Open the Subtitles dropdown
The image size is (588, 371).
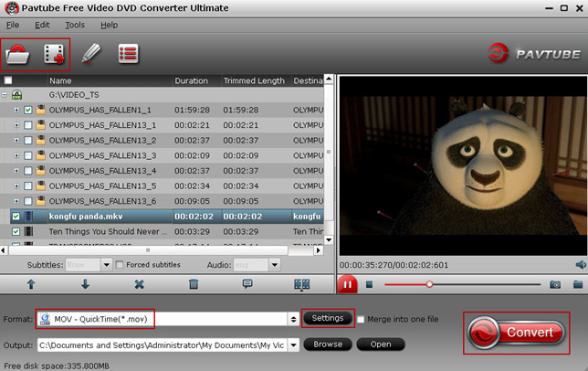click(x=107, y=265)
